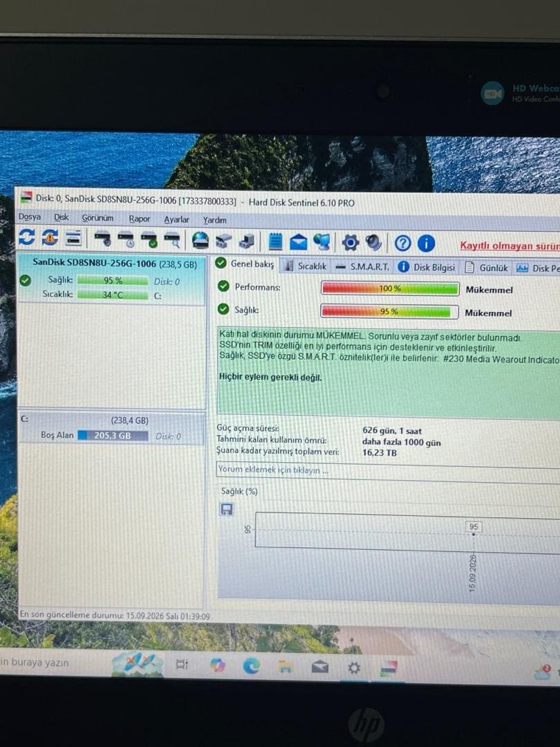Open help via the question mark icon
560x747 pixels.
[x=403, y=243]
